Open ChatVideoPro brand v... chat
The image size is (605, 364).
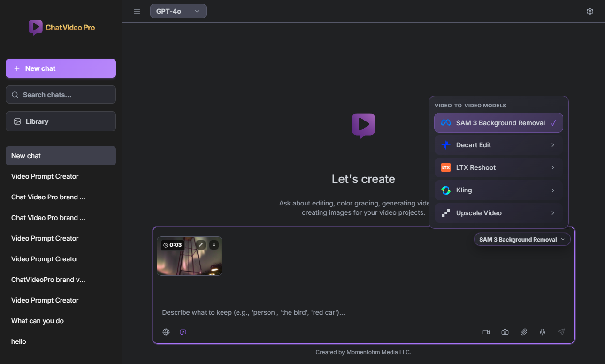click(x=61, y=280)
